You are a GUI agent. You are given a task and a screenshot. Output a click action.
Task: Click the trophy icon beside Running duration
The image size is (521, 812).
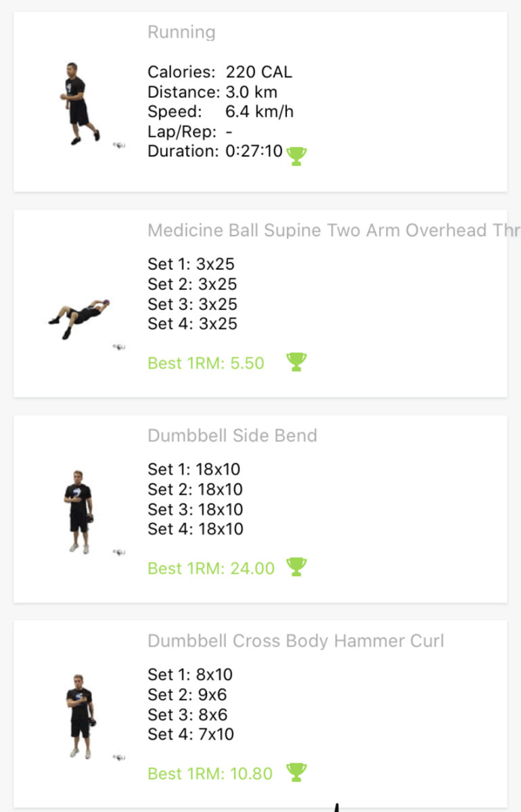pos(296,156)
